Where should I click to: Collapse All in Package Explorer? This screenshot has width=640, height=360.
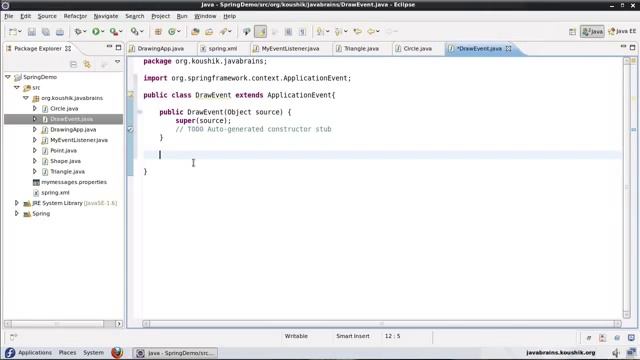click(x=73, y=64)
